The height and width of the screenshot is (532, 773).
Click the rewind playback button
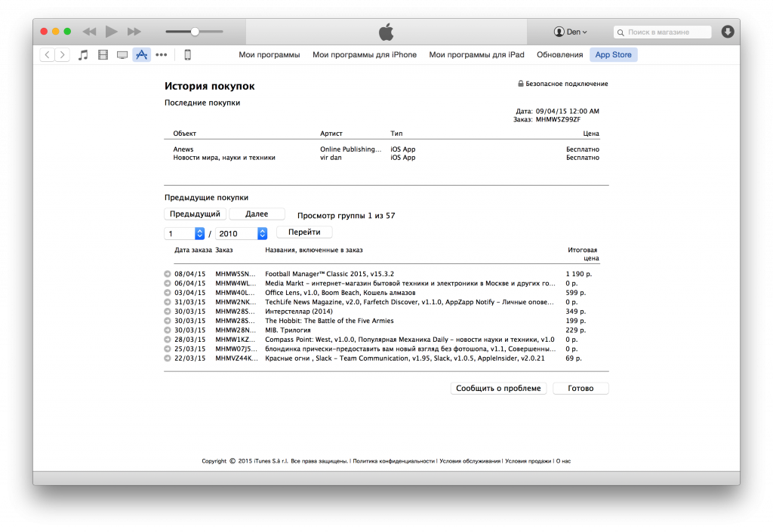click(89, 32)
